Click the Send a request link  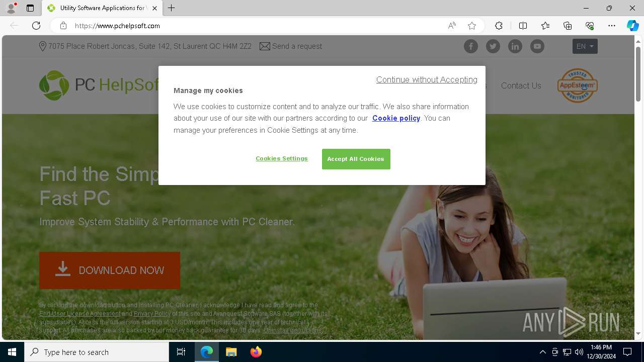tap(291, 46)
